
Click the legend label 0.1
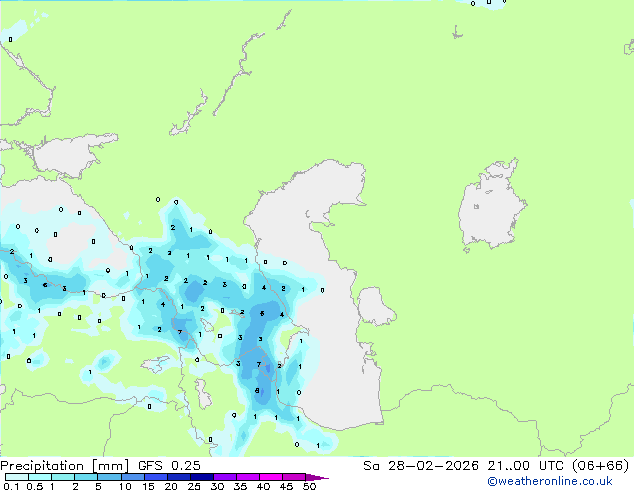11,486
